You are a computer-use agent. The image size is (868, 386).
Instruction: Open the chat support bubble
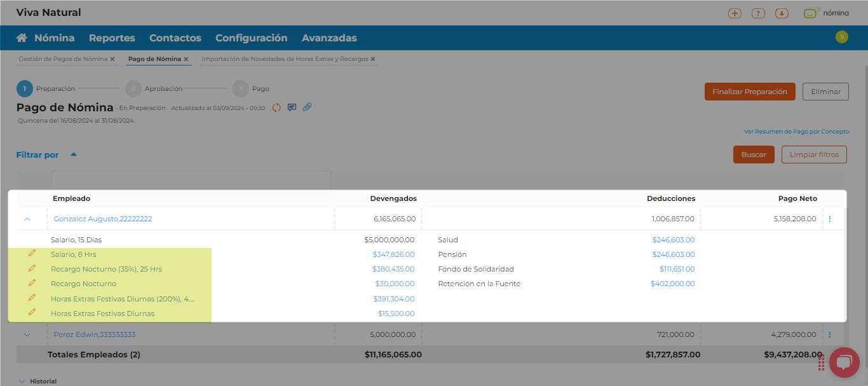(844, 362)
